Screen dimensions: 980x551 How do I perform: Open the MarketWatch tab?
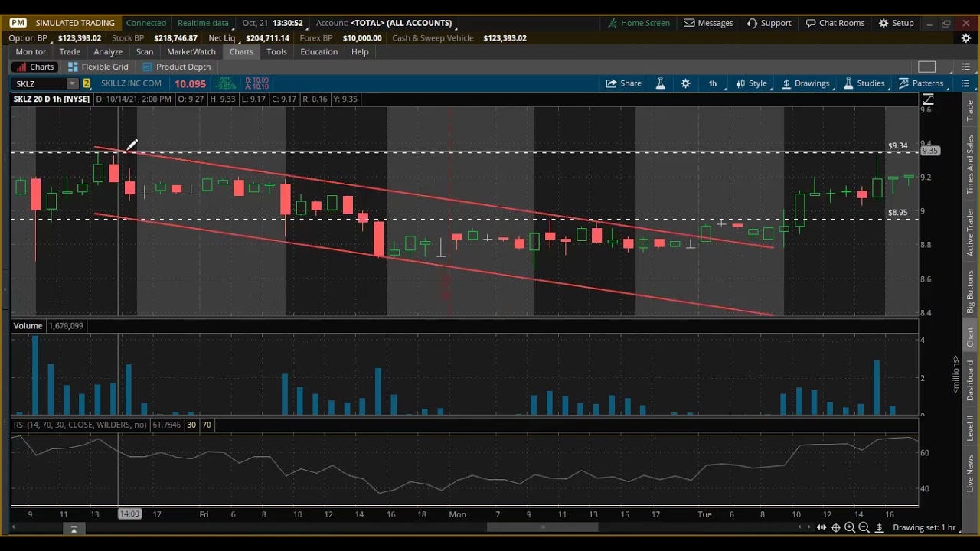(x=191, y=51)
